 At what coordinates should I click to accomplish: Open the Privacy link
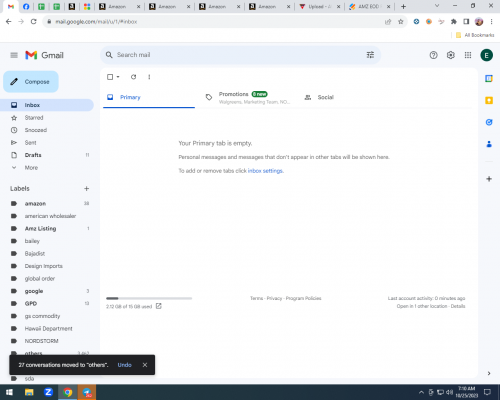(x=274, y=298)
